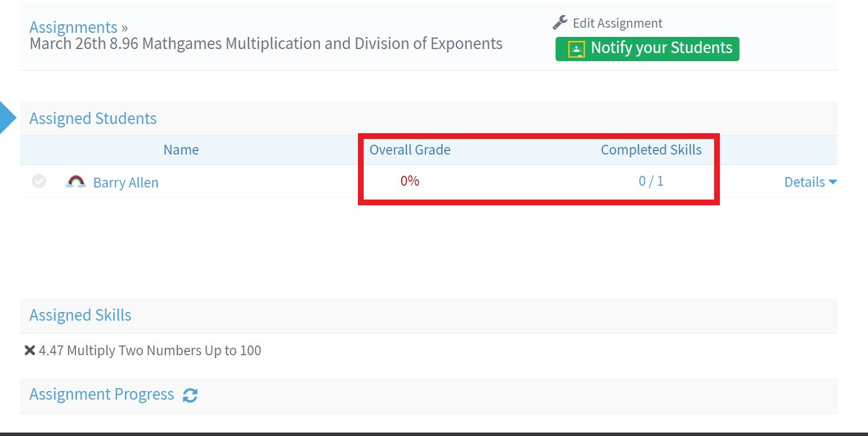
Task: Click the Assigned Students section heading
Action: point(93,119)
